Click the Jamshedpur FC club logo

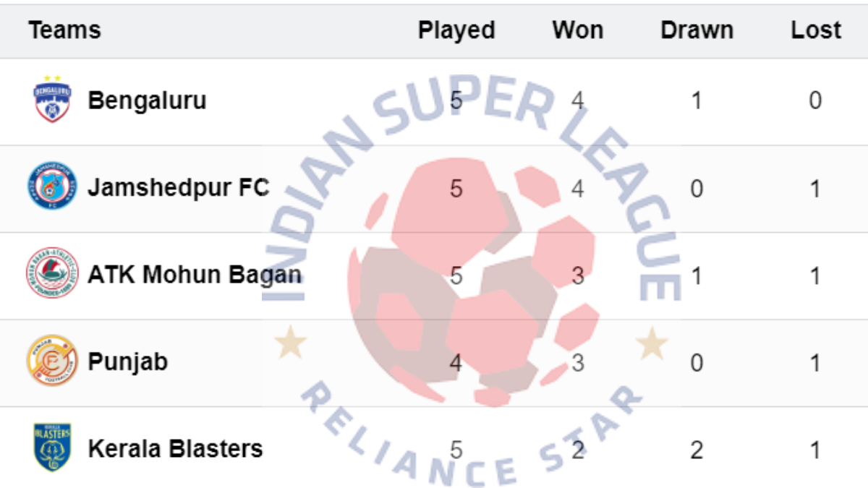(x=52, y=187)
